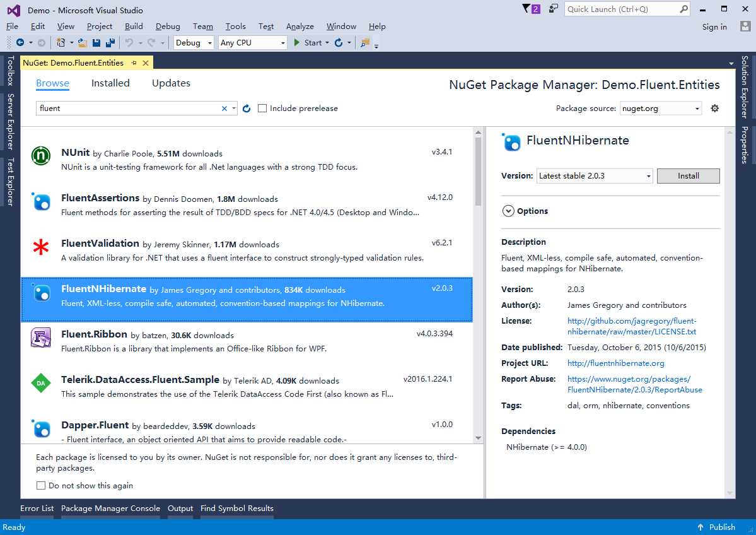This screenshot has height=535, width=756.
Task: Open the search history dropdown arrow
Action: 234,109
